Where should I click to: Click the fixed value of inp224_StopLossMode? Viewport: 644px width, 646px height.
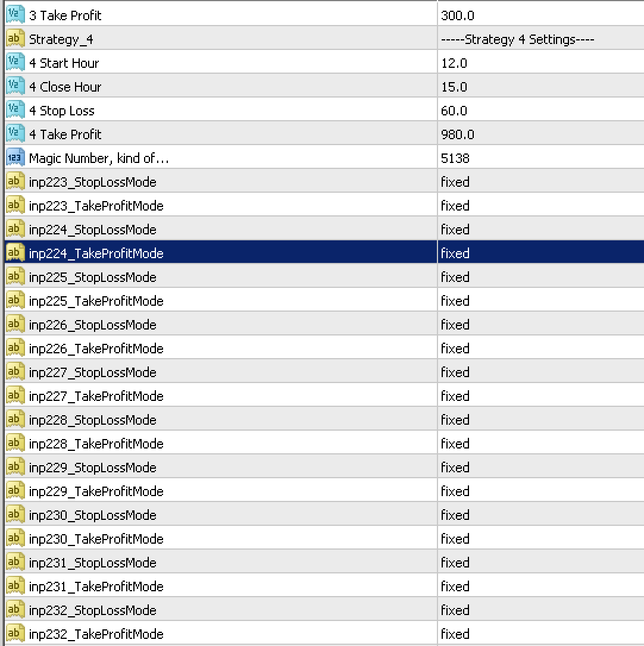(x=455, y=230)
